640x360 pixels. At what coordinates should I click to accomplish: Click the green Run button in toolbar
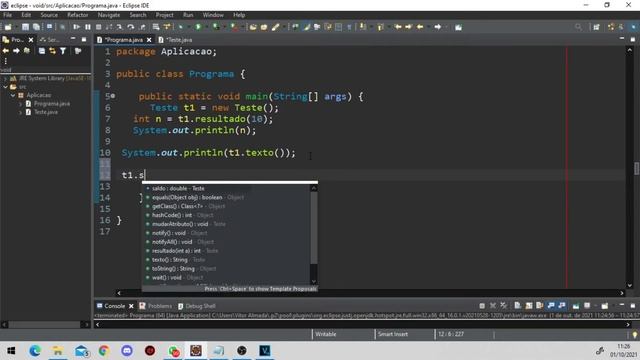198,27
